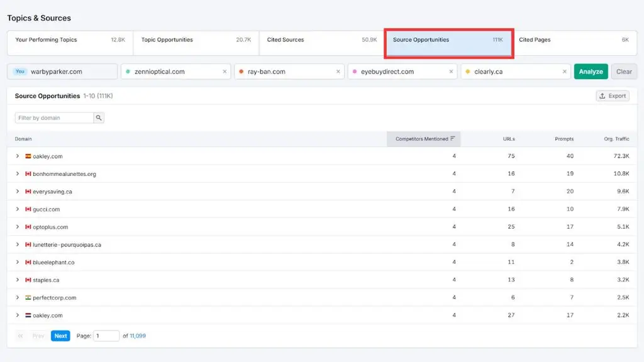Remove ray-ban.com competitor
Screen dimensions: 644x362
[x=338, y=72]
